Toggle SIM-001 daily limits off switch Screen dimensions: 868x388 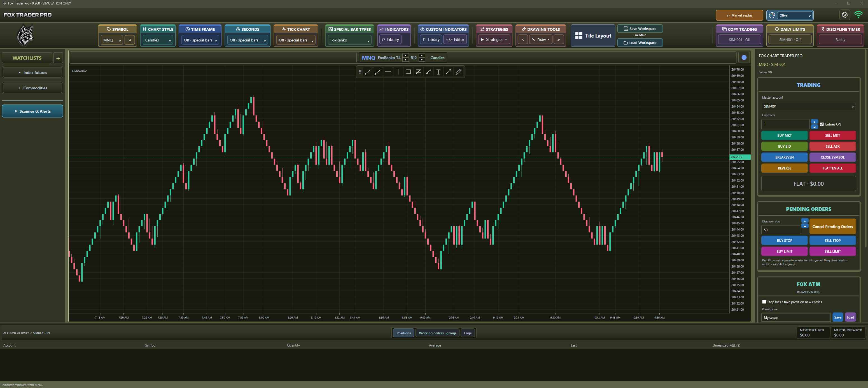click(x=790, y=40)
